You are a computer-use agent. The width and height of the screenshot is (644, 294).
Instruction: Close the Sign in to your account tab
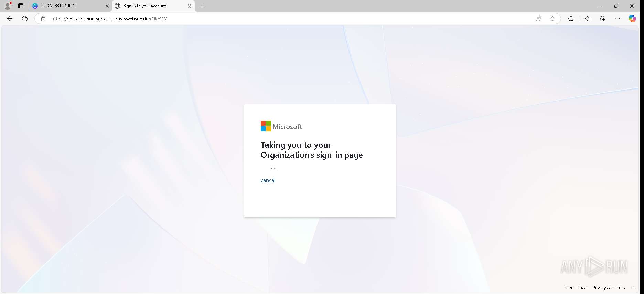(189, 6)
